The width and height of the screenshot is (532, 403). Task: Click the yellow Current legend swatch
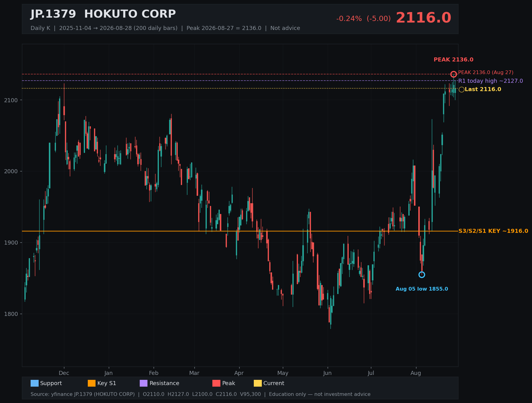[258, 383]
